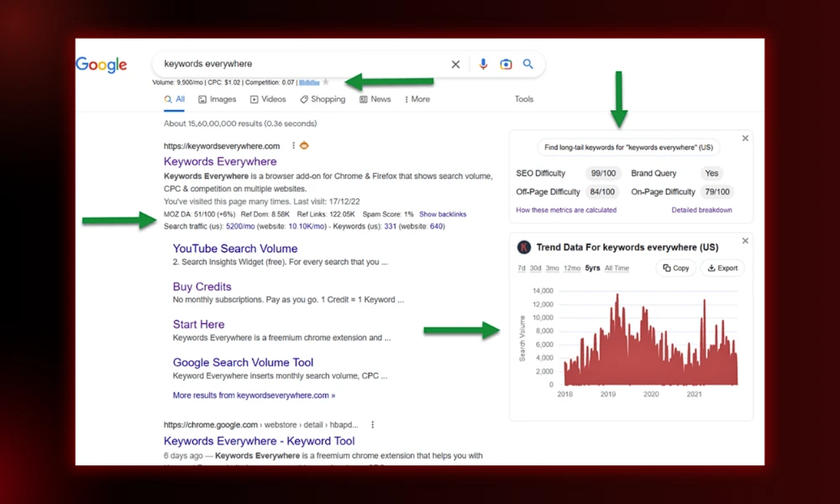Click the Google logo
Image resolution: width=840 pixels, height=504 pixels.
(x=102, y=65)
